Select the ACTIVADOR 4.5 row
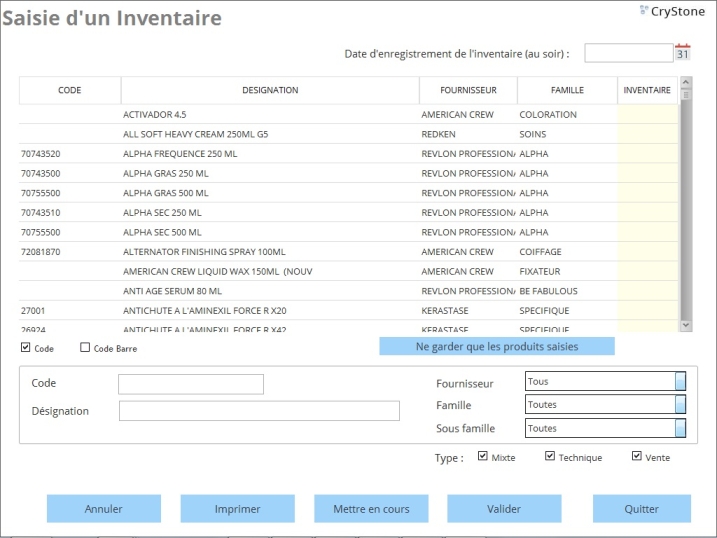This screenshot has width=717, height=538. (x=348, y=114)
